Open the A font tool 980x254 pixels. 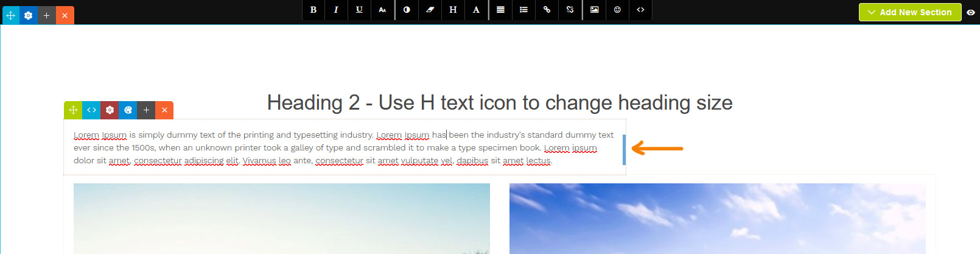(476, 10)
